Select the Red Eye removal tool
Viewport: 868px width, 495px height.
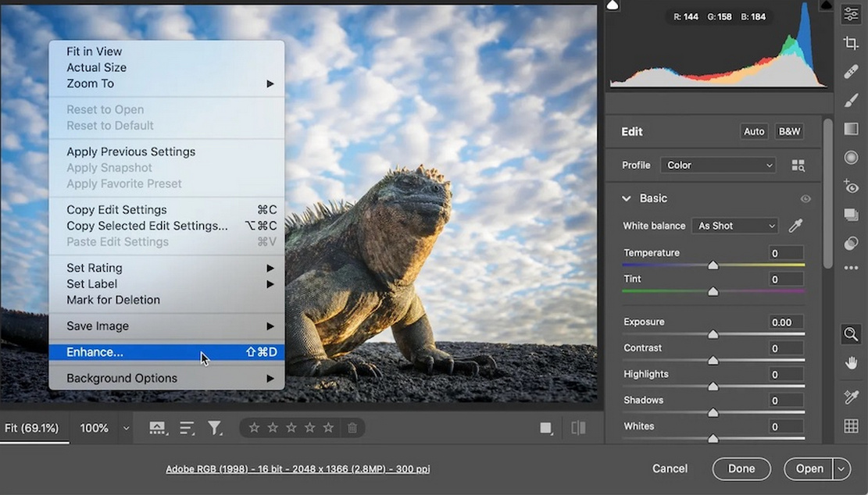pyautogui.click(x=851, y=187)
